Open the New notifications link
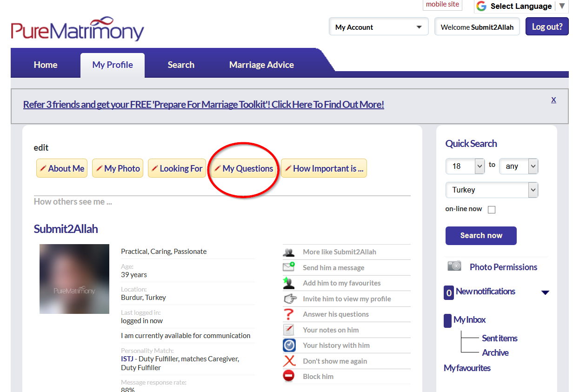573x392 pixels. [x=486, y=292]
